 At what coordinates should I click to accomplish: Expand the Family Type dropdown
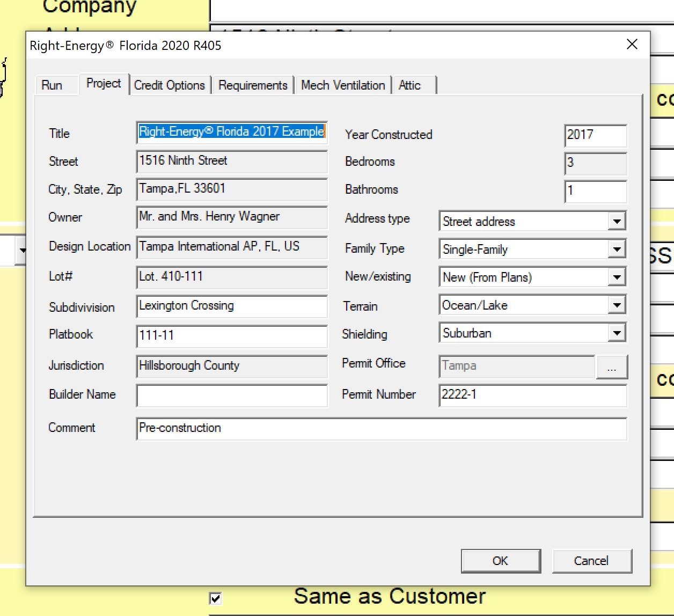tap(617, 249)
